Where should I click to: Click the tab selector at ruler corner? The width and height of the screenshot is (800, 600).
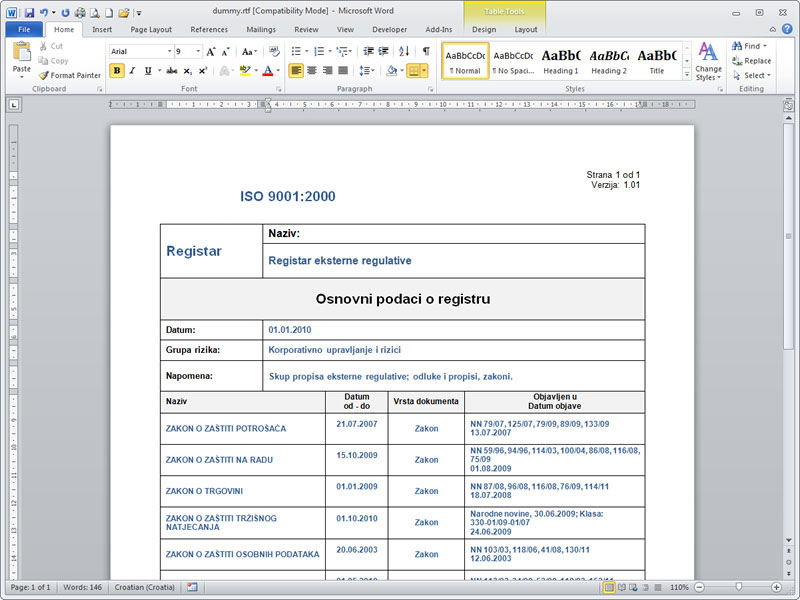click(x=14, y=105)
